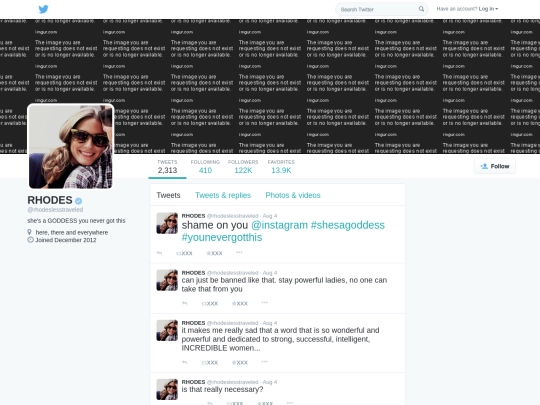Favorite the 'stay powerful ladies' tweet
This screenshot has height=405, width=540.
pyautogui.click(x=240, y=303)
